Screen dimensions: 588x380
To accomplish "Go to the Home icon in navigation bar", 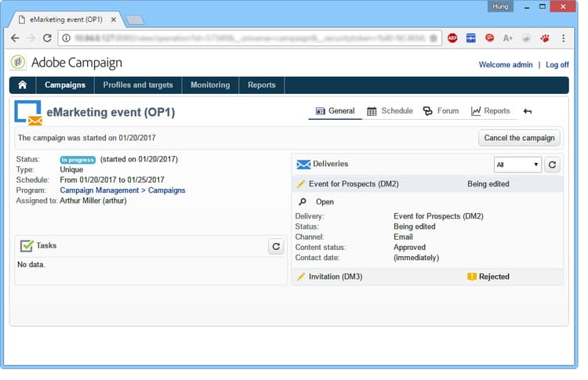I will click(23, 85).
